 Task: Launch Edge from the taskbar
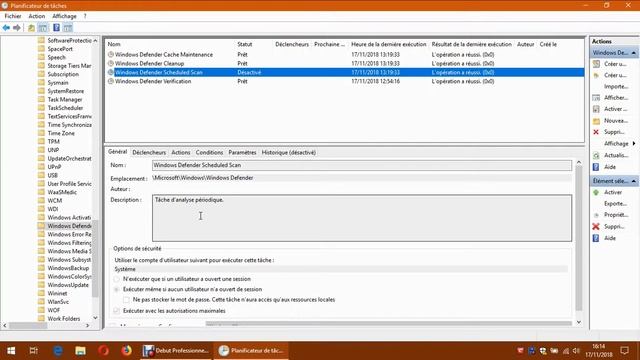(x=58, y=351)
